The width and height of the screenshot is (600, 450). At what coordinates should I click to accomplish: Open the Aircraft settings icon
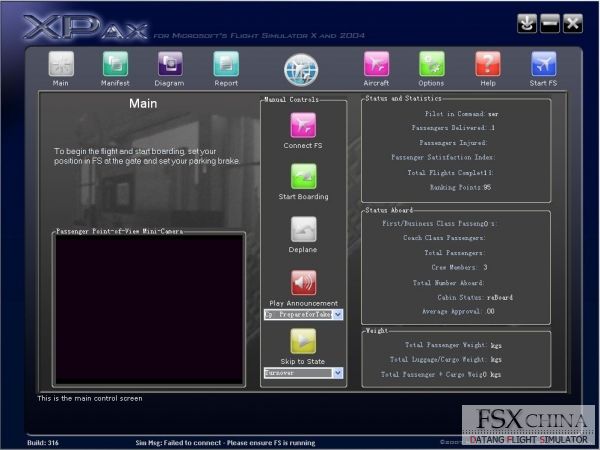(377, 64)
